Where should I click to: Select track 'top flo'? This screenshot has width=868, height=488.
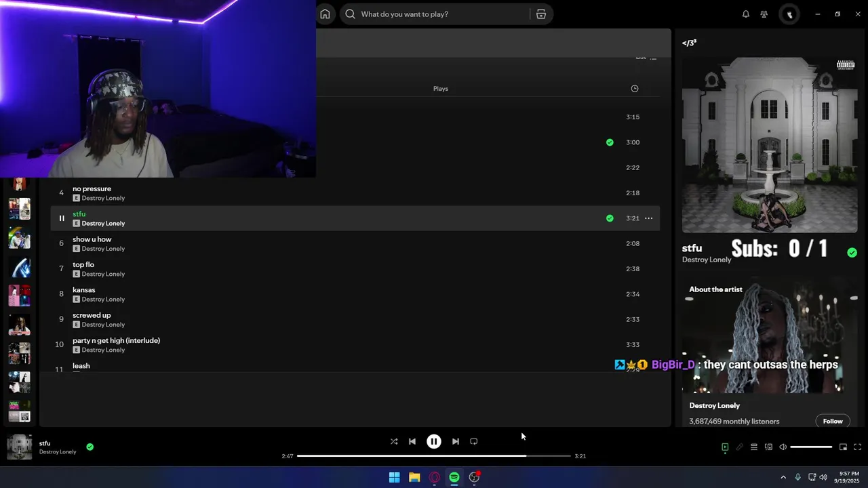[83, 265]
